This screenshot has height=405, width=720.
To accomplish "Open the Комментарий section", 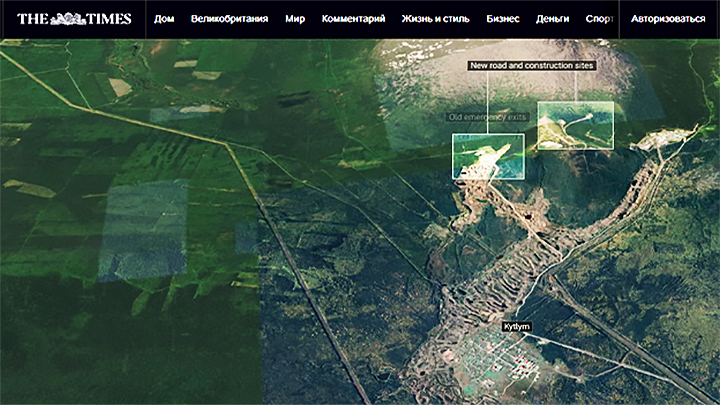I will (353, 19).
